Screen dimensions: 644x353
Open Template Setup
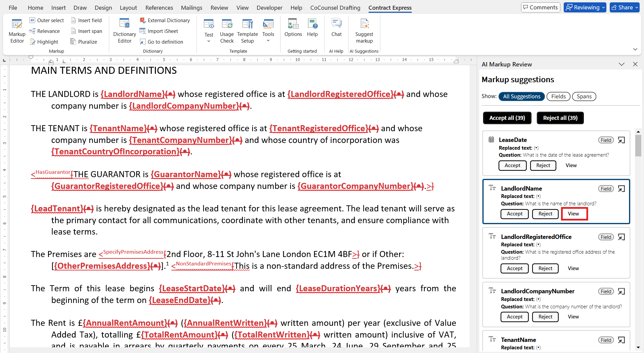tap(247, 31)
